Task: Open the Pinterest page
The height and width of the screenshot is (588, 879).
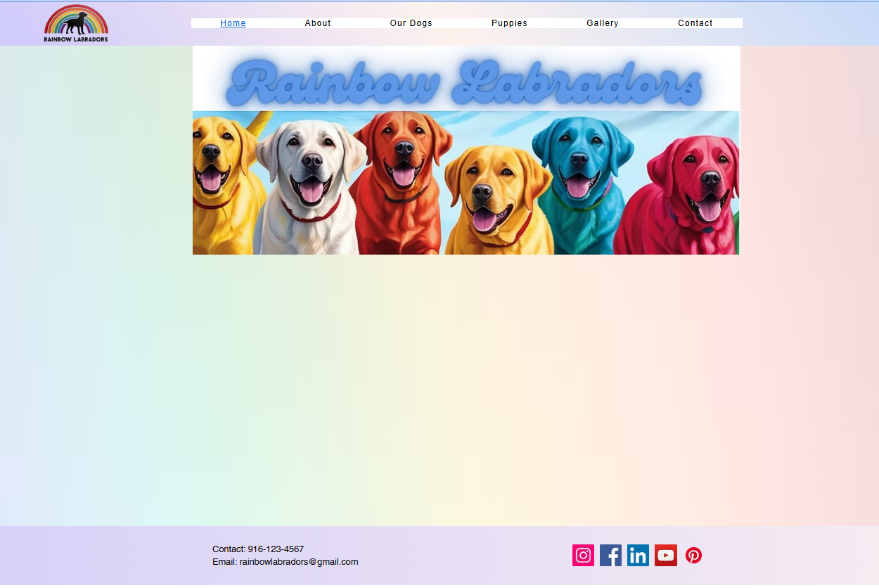Action: pos(693,555)
